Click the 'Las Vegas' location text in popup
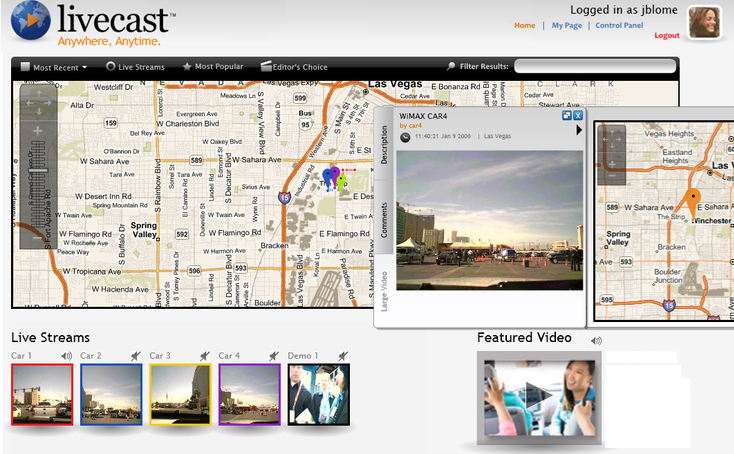This screenshot has height=454, width=734. 497,136
